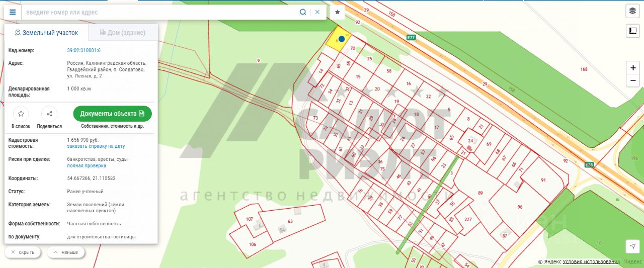Click parcel 91 on the map
Viewport: 644px width, 268px height.
543,180
